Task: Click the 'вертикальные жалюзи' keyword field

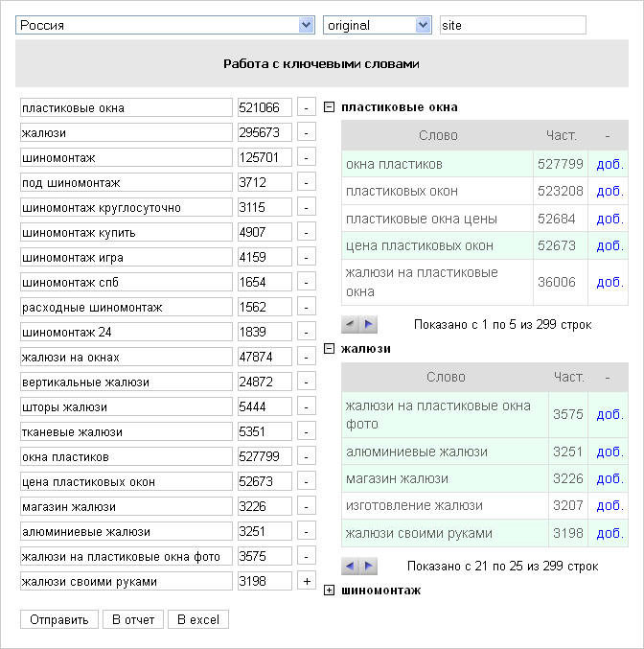Action: 126,382
